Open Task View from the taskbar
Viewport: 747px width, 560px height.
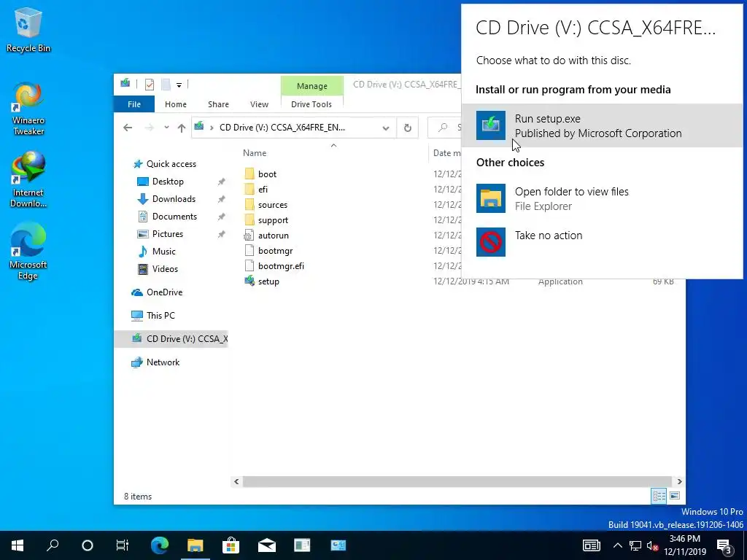123,545
